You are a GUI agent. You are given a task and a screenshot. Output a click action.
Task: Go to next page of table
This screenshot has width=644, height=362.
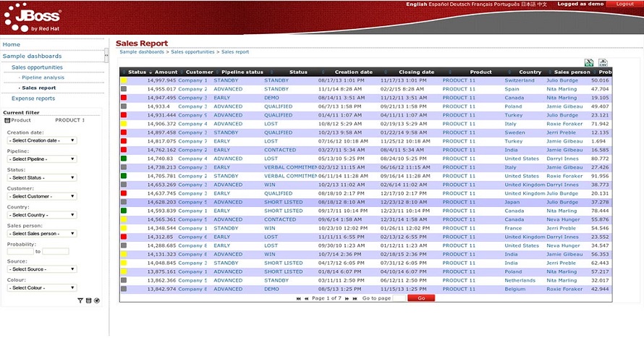[347, 299]
